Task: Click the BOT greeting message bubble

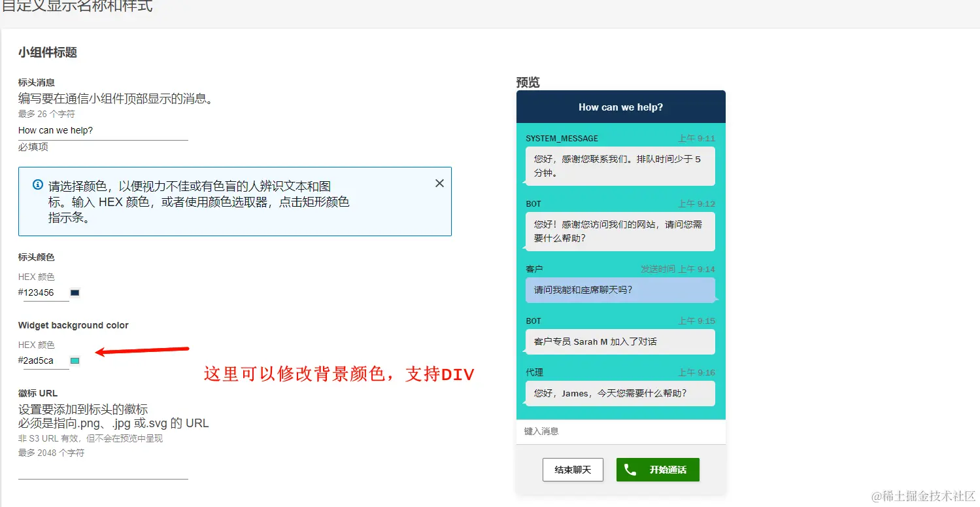Action: (x=620, y=232)
